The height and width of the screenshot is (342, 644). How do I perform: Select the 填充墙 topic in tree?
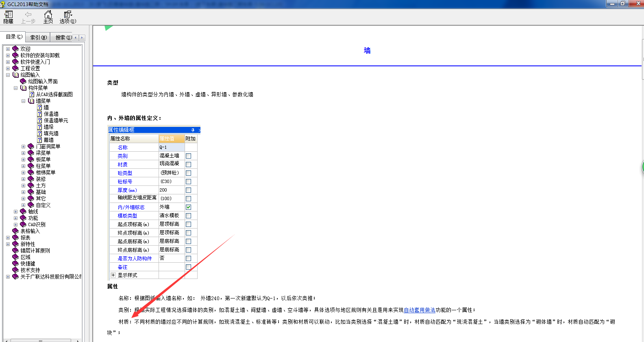[x=51, y=133]
